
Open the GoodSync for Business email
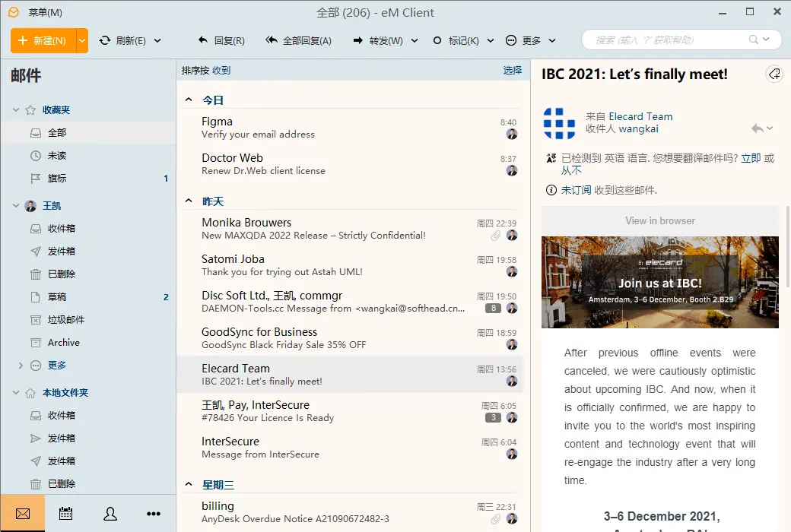coord(350,338)
